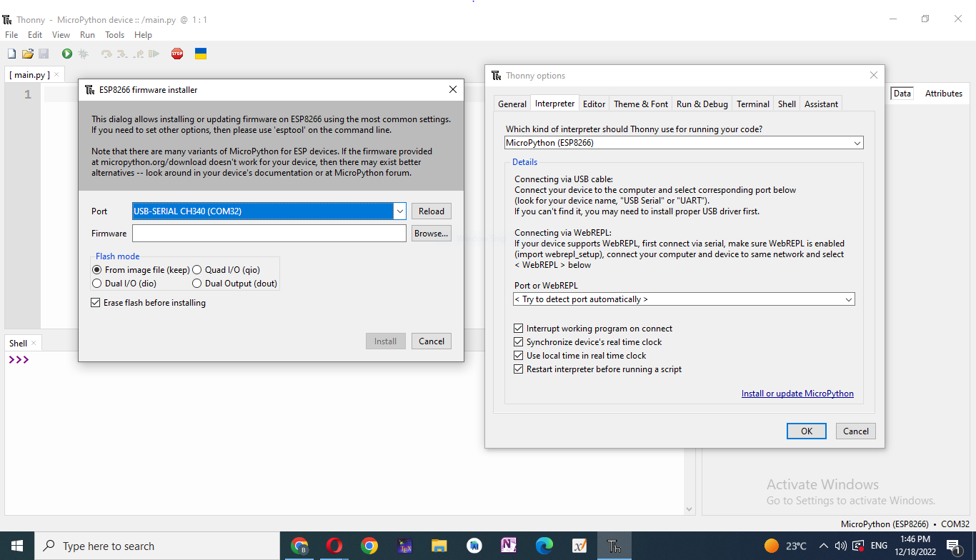Close the Shell panel tab
The image size is (976, 560).
pyautogui.click(x=34, y=343)
